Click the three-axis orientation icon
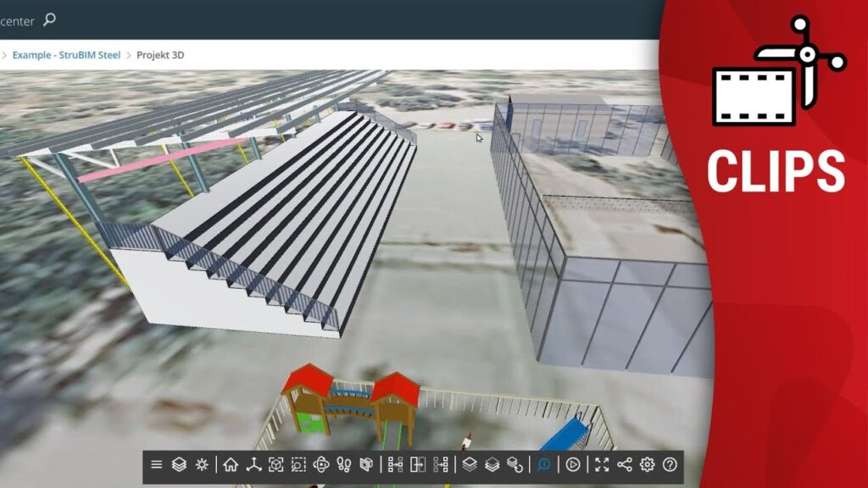 (253, 464)
